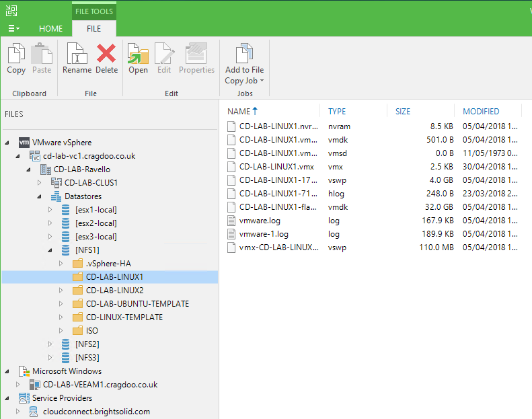Expand the cloudconnect.brightsolid.com node
This screenshot has height=419, width=532.
click(x=18, y=411)
